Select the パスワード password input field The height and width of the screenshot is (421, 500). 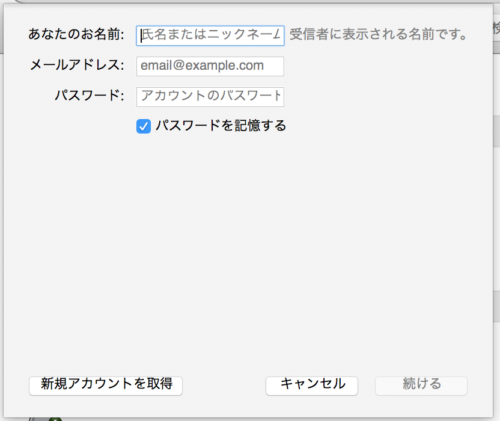(x=210, y=97)
